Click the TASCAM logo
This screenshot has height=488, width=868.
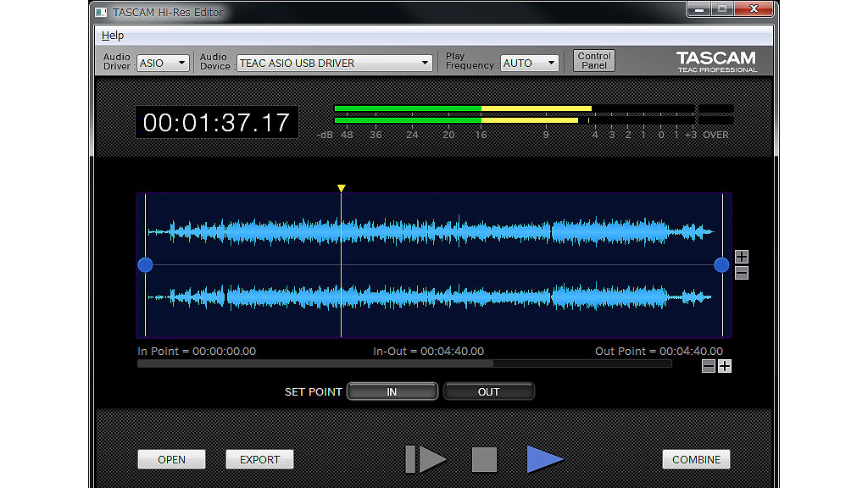716,61
